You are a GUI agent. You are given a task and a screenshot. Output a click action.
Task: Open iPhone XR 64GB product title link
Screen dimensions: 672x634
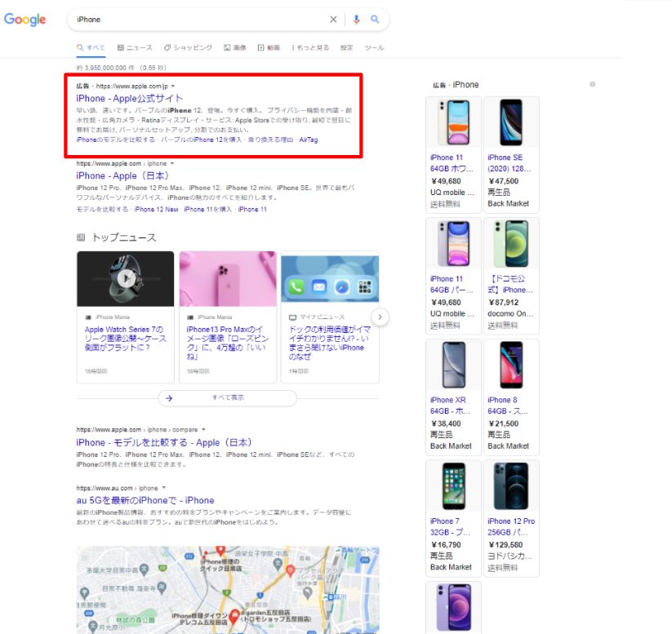click(x=450, y=406)
